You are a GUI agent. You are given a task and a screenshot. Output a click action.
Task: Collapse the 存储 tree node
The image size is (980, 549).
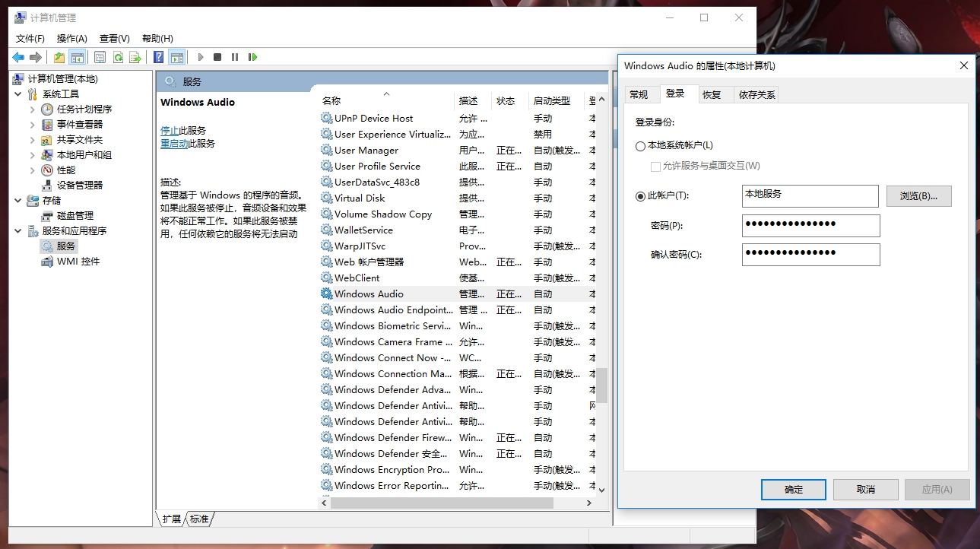[18, 201]
